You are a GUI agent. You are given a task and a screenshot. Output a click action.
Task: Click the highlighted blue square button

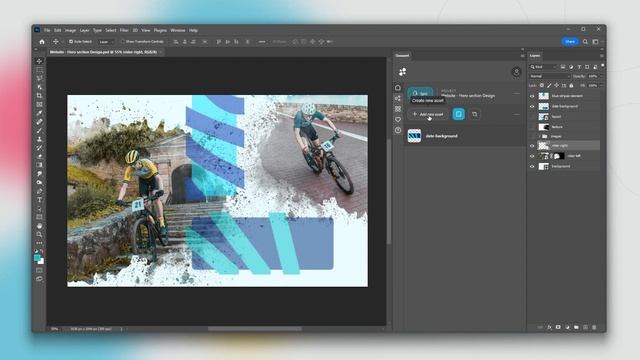(x=458, y=114)
